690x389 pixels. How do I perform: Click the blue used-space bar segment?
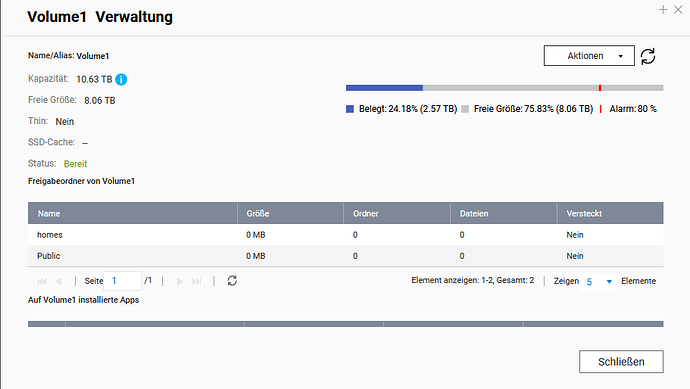click(x=384, y=88)
